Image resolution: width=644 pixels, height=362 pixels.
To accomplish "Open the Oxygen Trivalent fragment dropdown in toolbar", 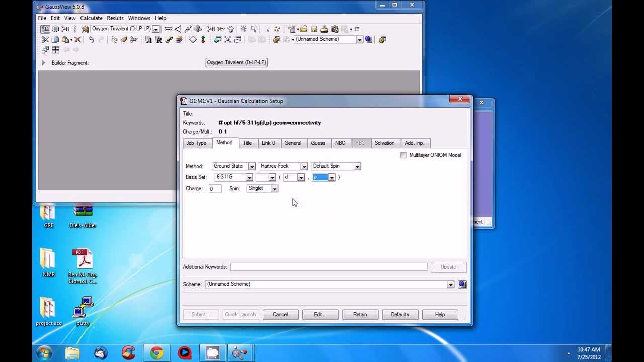I will click(156, 29).
